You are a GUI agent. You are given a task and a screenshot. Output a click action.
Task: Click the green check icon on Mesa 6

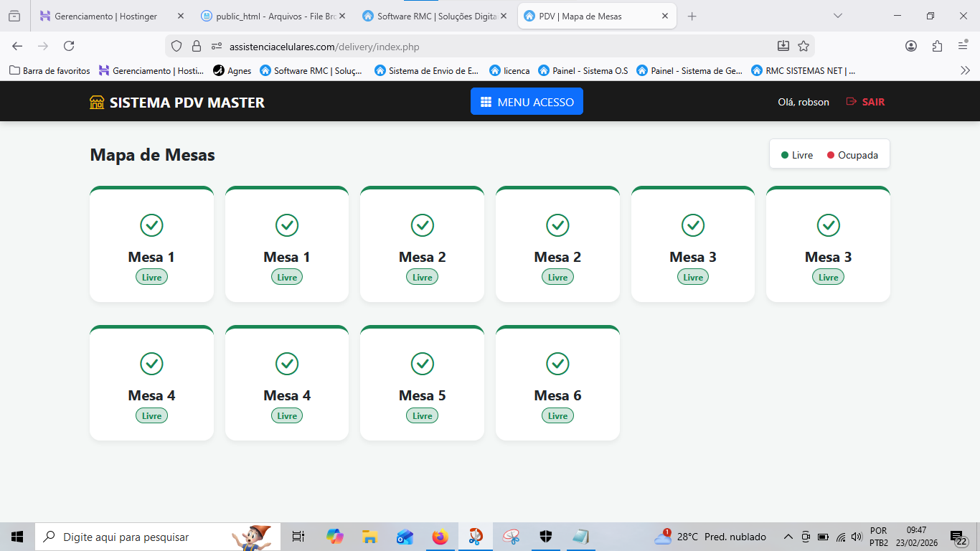pyautogui.click(x=557, y=364)
